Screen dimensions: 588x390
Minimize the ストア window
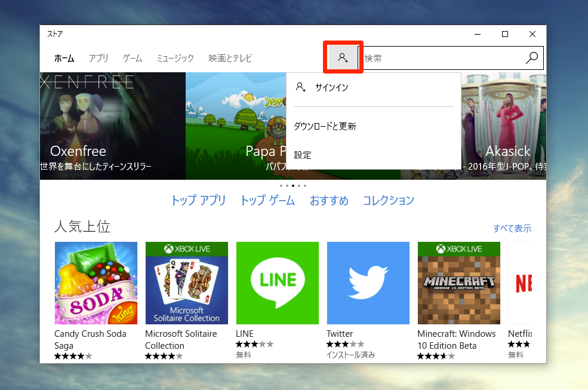478,34
